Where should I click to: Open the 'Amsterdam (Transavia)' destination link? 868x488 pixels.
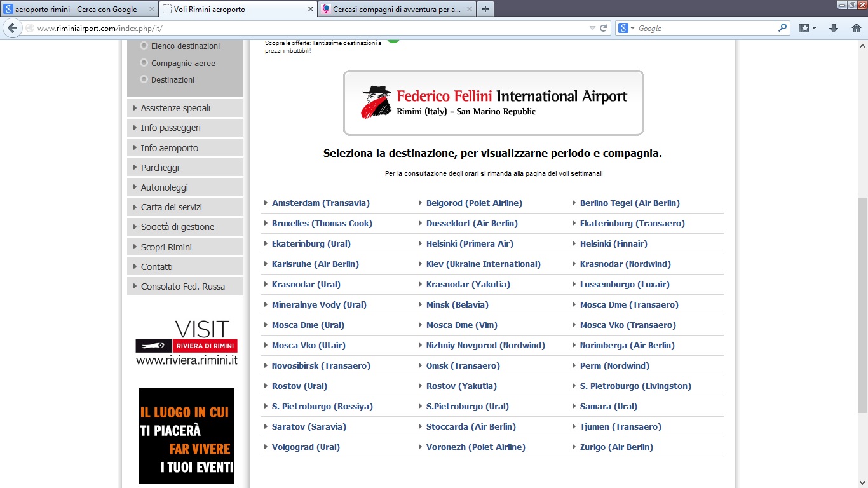(320, 203)
